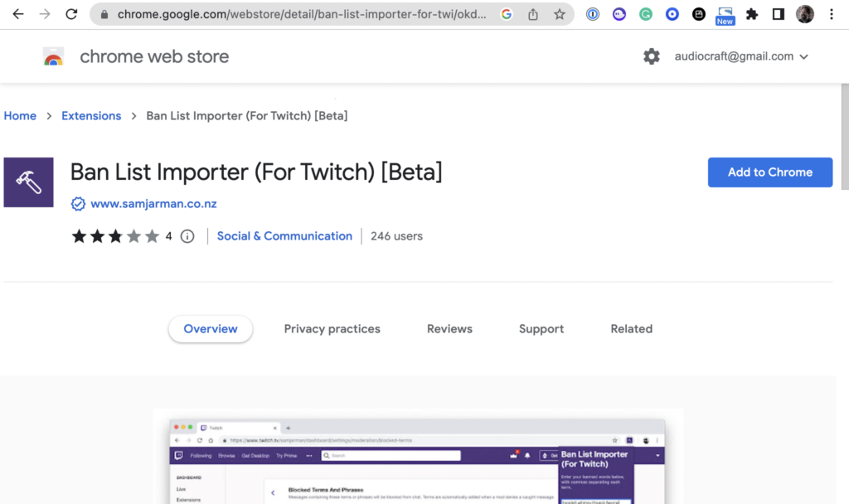Toggle the browser side panel icon
This screenshot has width=849, height=504.
point(778,15)
